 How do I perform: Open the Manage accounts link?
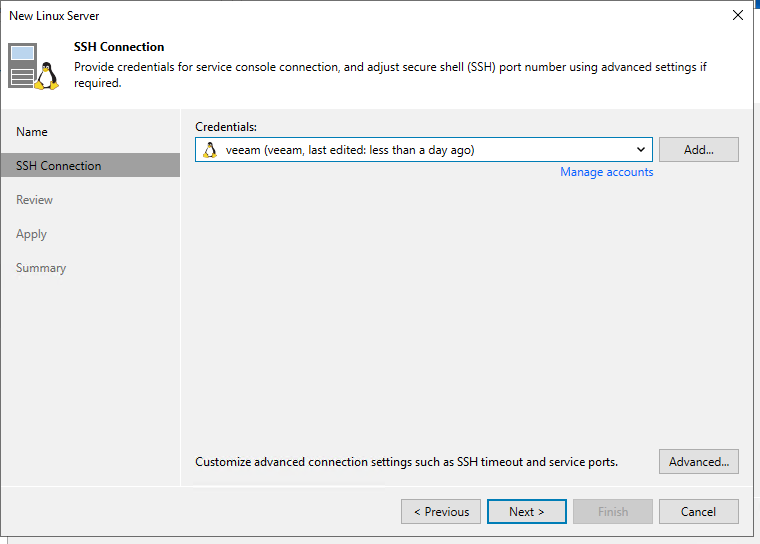click(x=606, y=172)
